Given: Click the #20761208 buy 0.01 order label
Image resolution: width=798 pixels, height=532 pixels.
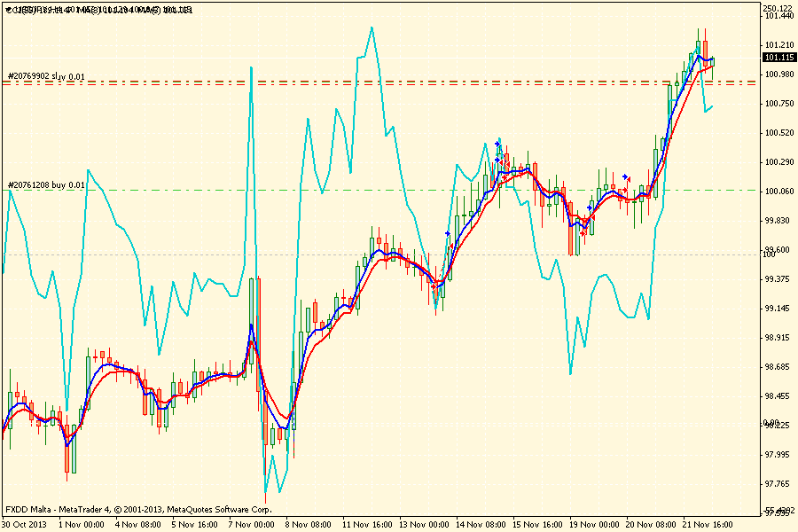Looking at the screenshot, I should (x=46, y=184).
